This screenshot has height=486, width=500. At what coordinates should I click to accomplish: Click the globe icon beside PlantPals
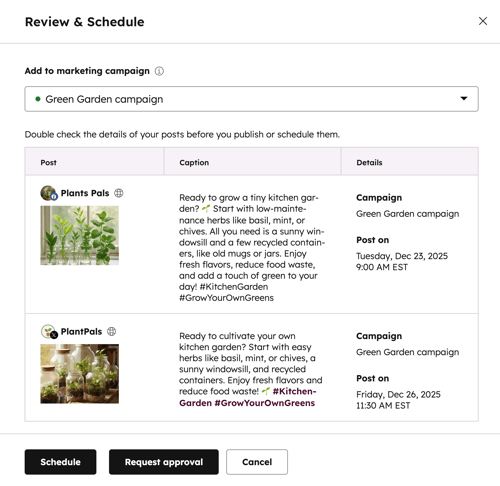(111, 331)
